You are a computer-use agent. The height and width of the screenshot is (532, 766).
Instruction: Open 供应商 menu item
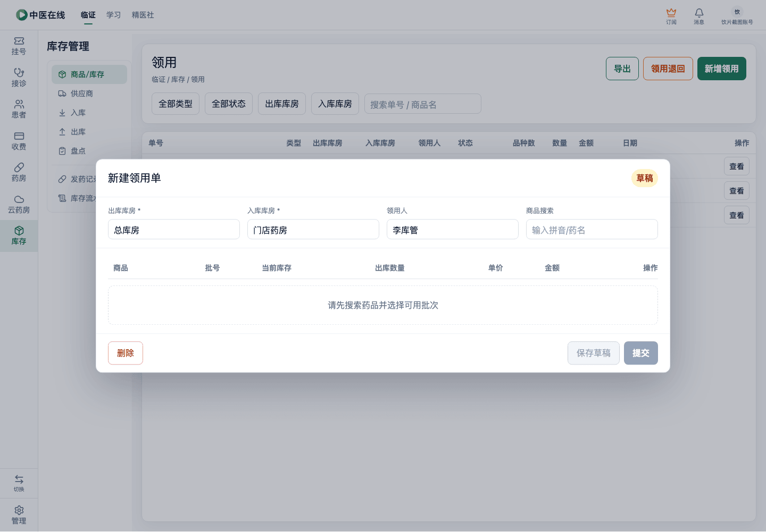coord(89,94)
